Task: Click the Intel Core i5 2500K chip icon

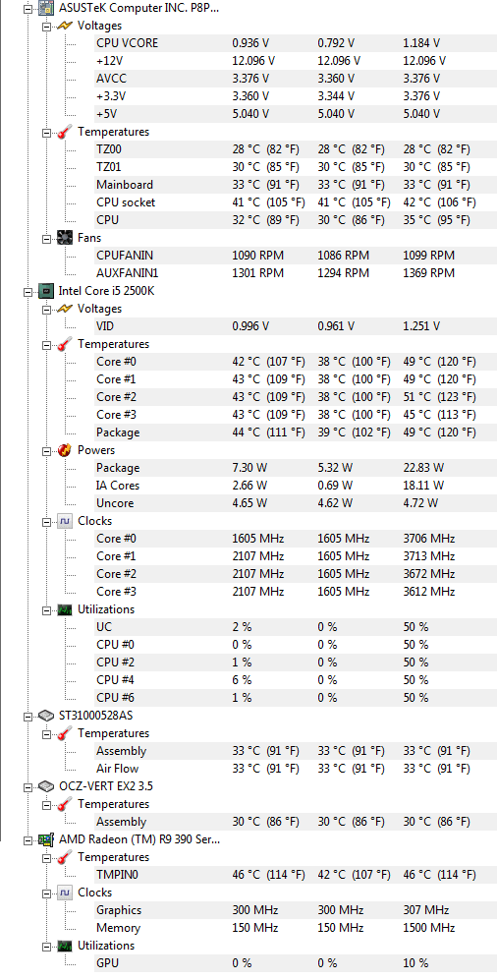Action: click(45, 291)
